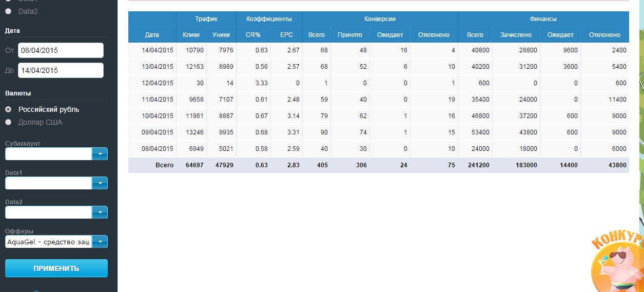This screenshot has height=292, width=644.
Task: Click the От start date field
Action: click(x=61, y=50)
